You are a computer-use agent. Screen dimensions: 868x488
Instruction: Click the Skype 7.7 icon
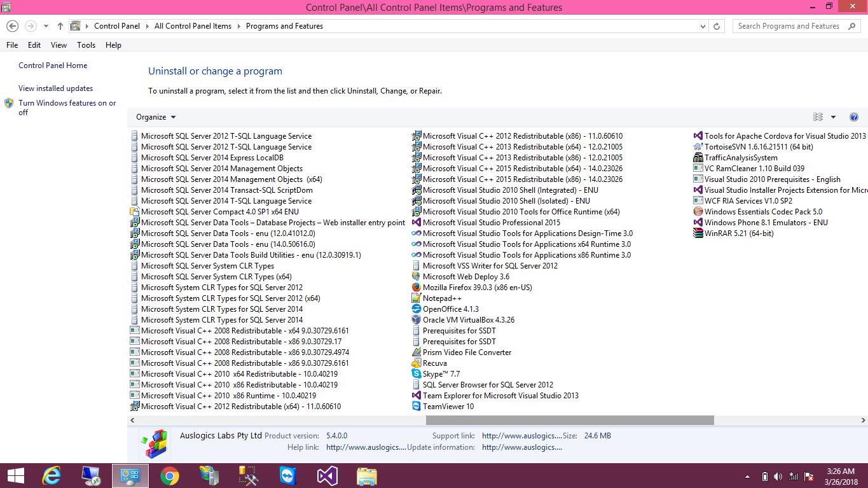tap(417, 374)
